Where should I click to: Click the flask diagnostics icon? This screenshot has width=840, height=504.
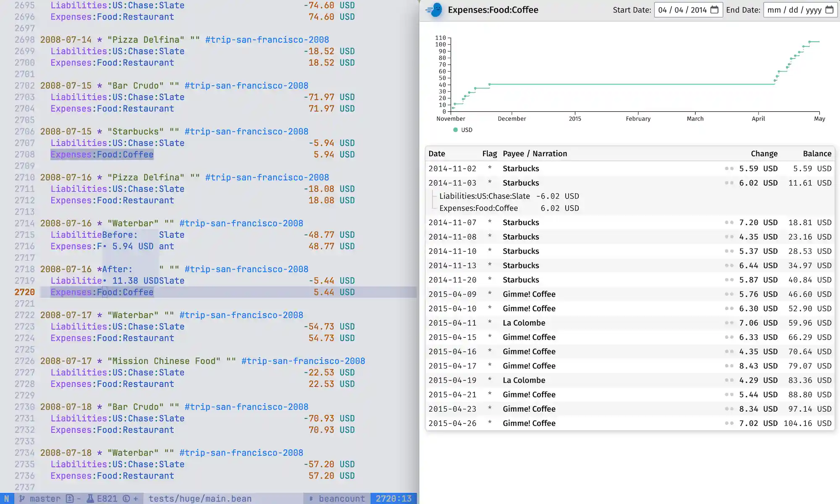(x=90, y=499)
